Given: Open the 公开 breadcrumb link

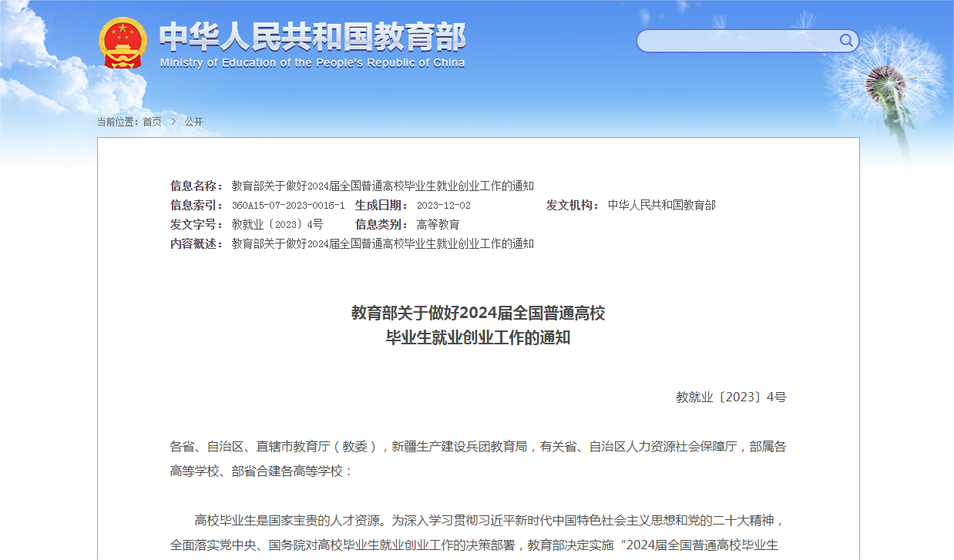Looking at the screenshot, I should pyautogui.click(x=193, y=122).
